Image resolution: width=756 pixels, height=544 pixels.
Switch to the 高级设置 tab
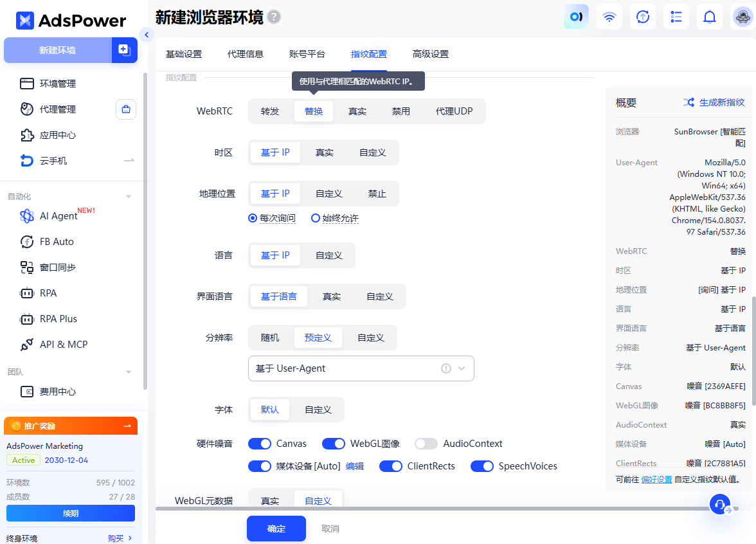(431, 54)
